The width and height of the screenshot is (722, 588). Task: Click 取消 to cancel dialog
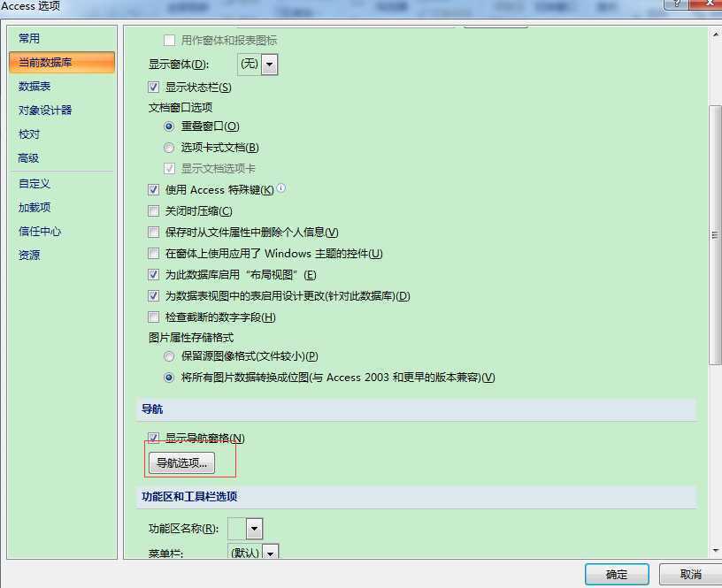(690, 574)
